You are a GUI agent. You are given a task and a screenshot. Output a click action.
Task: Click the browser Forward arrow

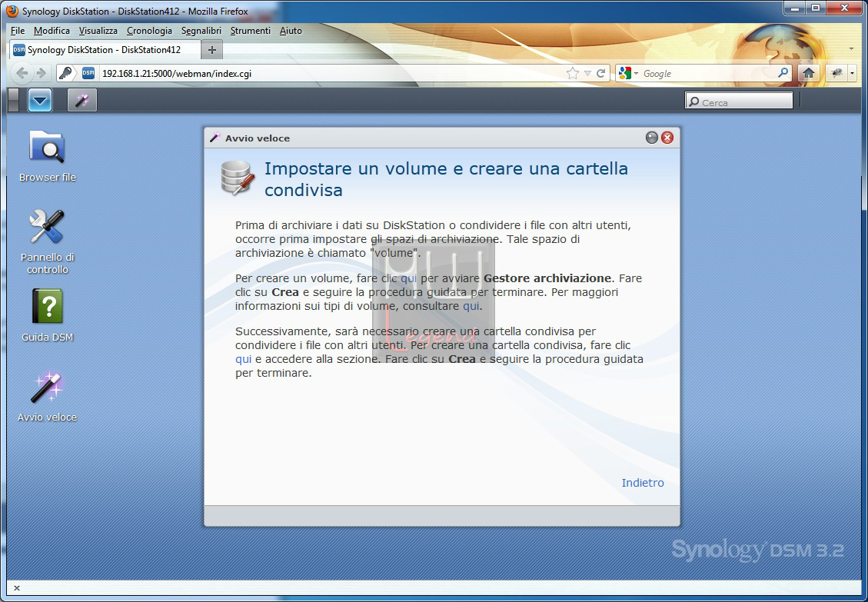tap(41, 73)
